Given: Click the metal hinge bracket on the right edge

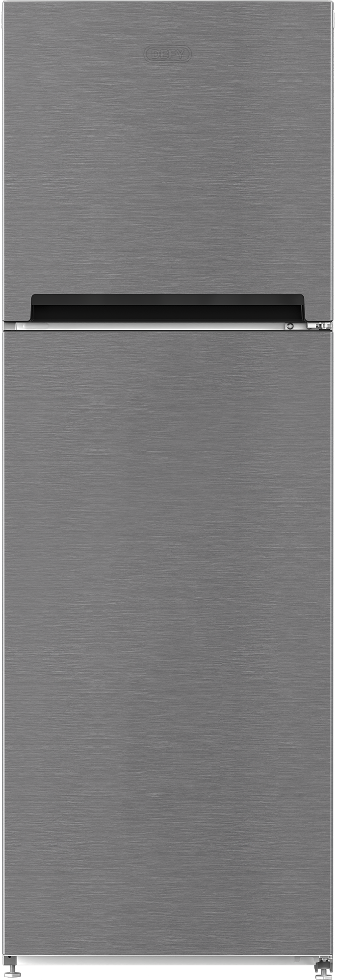Looking at the screenshot, I should 321,324.
